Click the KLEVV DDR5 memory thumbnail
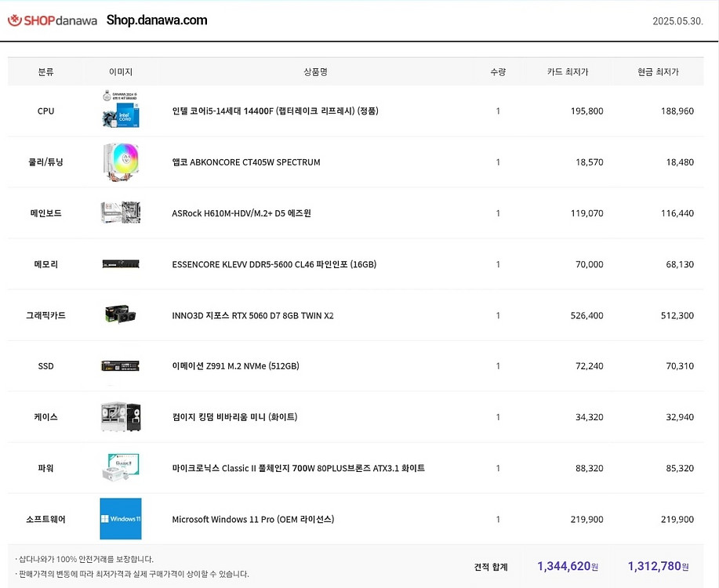Viewport: 719px width, 588px height. (x=121, y=264)
